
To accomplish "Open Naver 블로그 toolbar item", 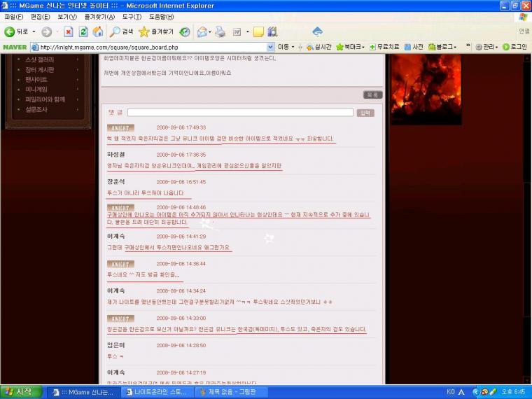I will [442, 47].
